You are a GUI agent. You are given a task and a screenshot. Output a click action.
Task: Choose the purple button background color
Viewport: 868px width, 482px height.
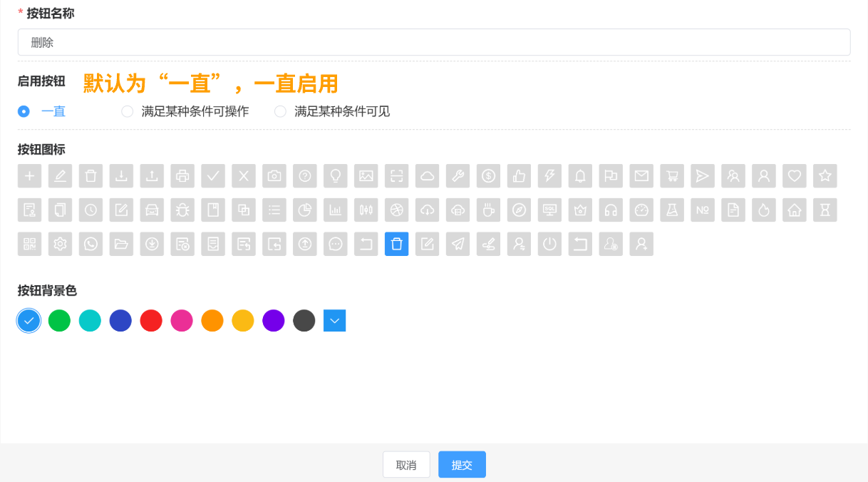pyautogui.click(x=273, y=320)
